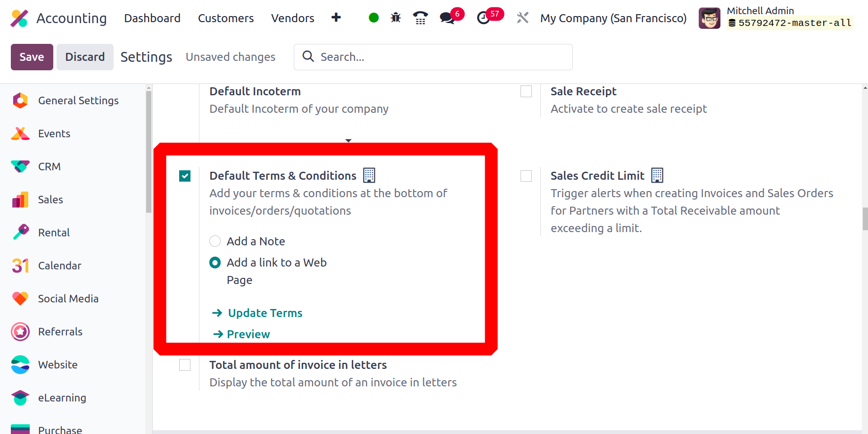
Task: Click the wrench tools icon
Action: (522, 18)
